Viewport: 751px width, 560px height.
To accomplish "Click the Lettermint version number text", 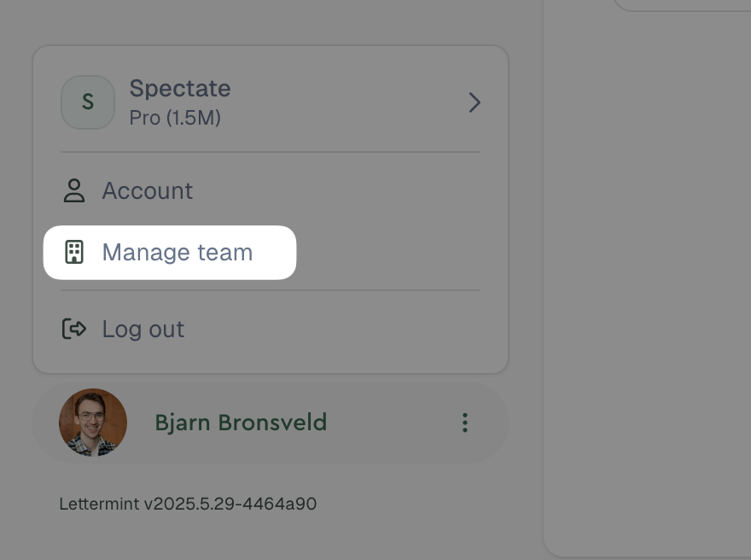I will (x=188, y=504).
